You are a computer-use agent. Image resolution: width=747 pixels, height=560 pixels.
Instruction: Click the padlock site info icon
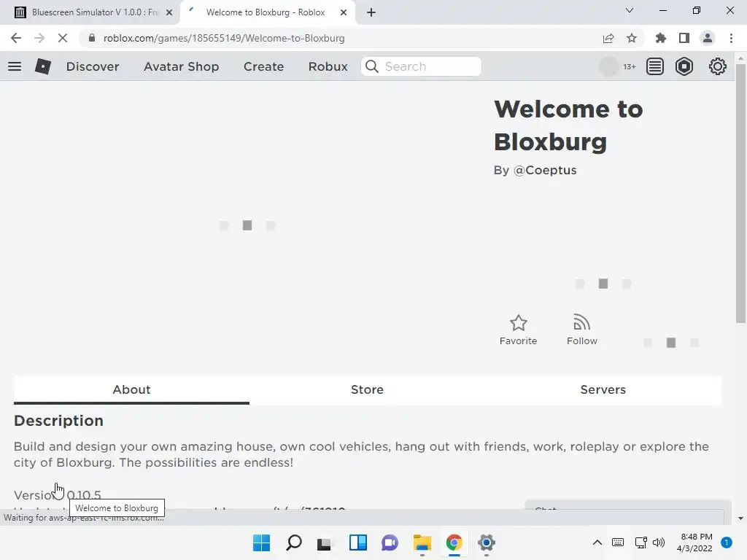(x=92, y=38)
